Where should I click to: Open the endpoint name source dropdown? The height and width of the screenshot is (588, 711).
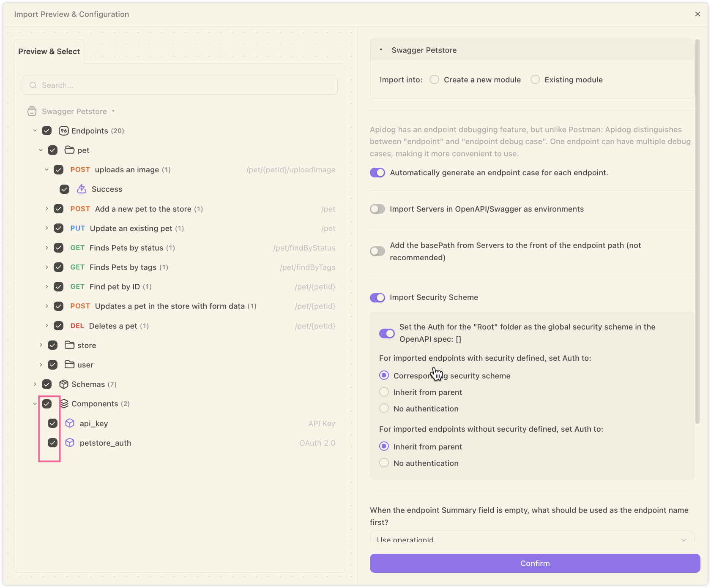coord(532,539)
